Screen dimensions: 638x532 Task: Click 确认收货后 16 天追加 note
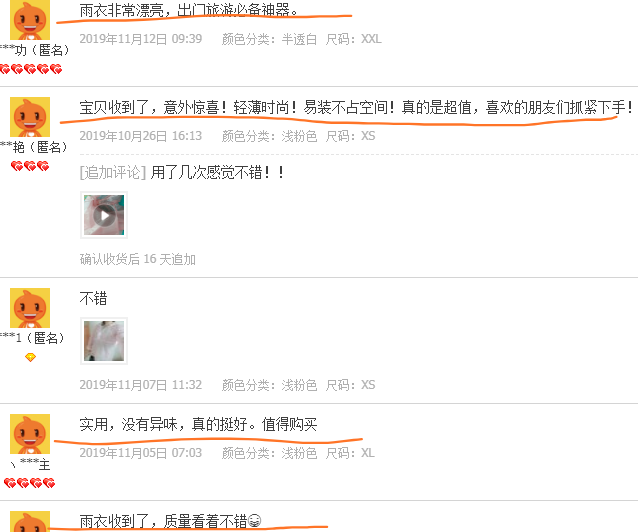pyautogui.click(x=138, y=259)
